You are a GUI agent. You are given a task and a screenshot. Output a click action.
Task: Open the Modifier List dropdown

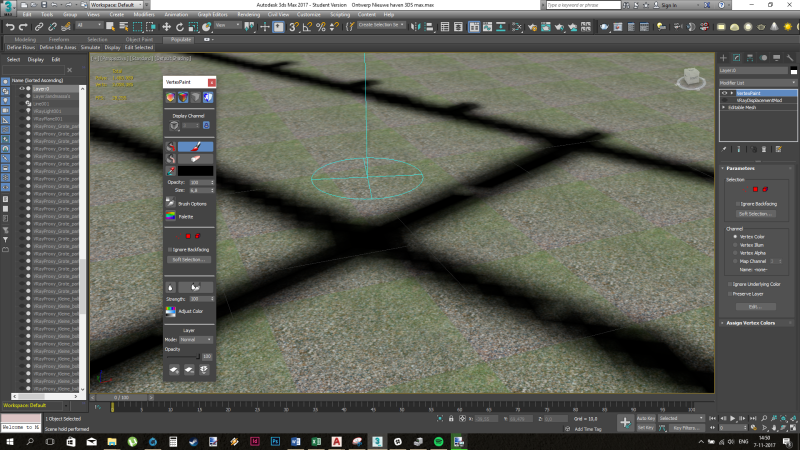[758, 83]
